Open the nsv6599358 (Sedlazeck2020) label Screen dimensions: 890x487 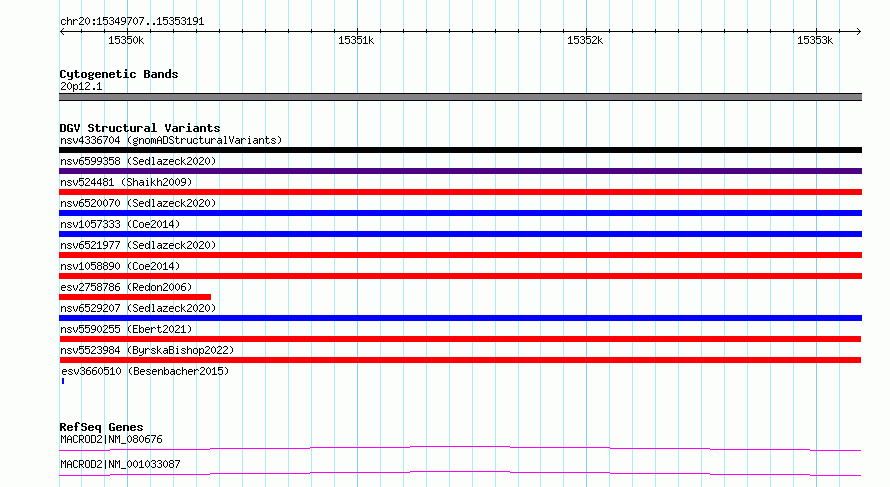[138, 161]
